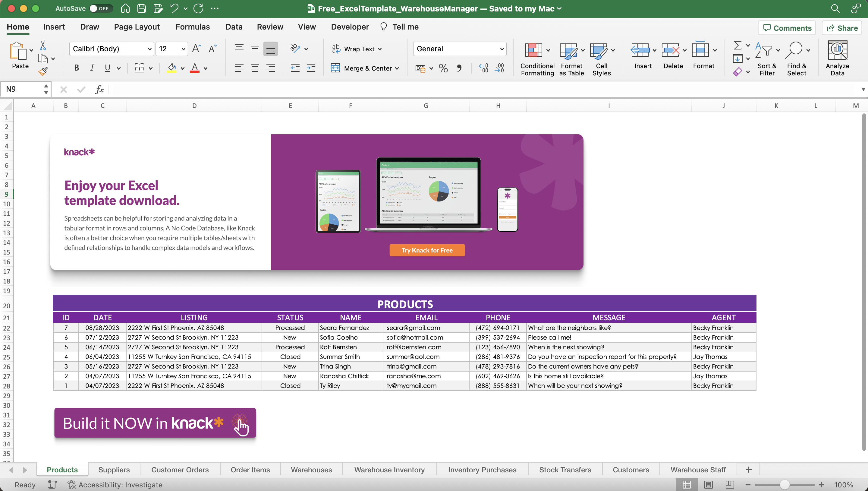Toggle italic formatting

(x=92, y=68)
